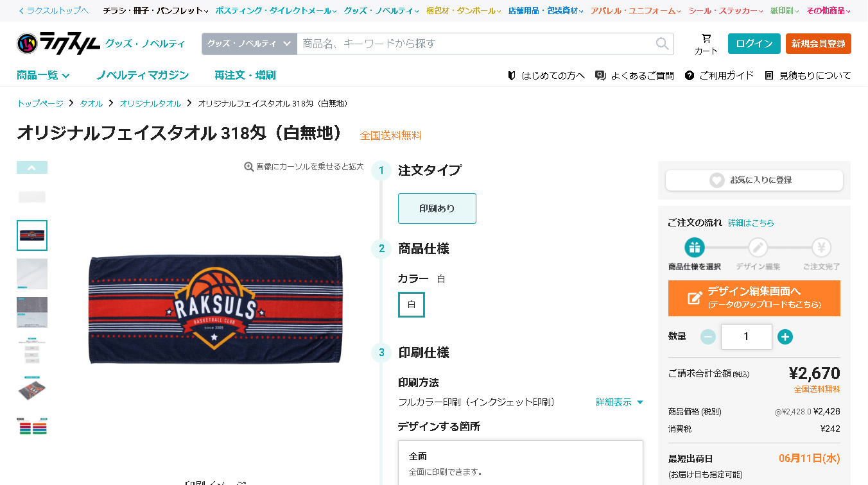868x485 pixels.
Task: Click the ログイン button
Action: [x=754, y=44]
